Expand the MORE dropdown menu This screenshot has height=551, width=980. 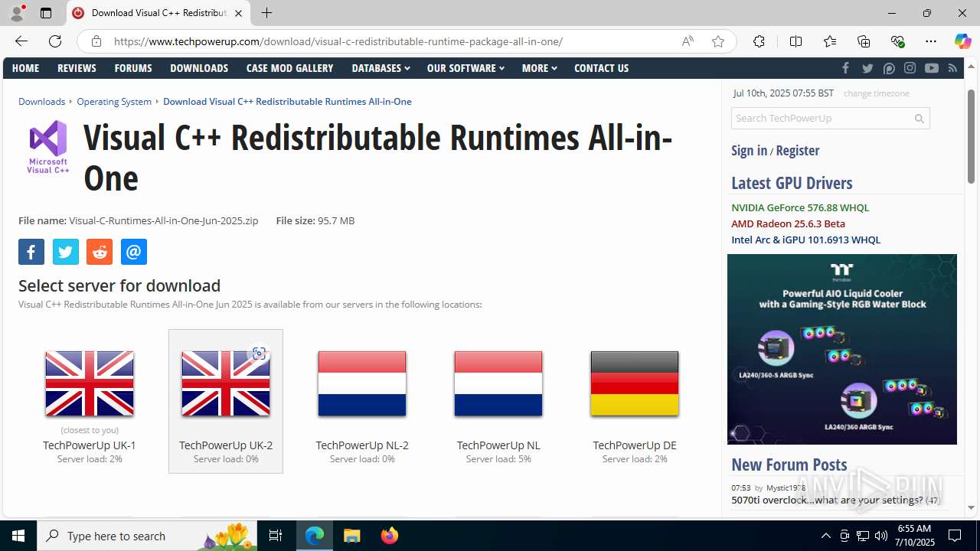539,68
